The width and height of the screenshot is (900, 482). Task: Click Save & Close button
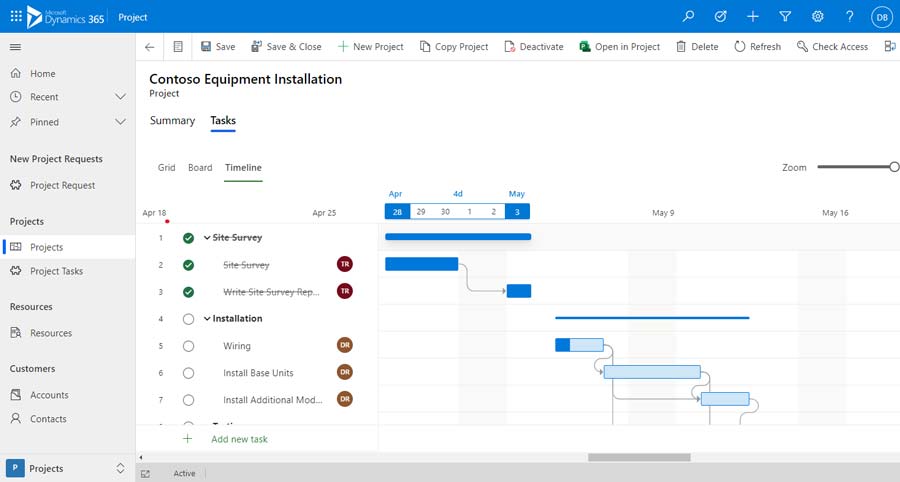(x=286, y=47)
